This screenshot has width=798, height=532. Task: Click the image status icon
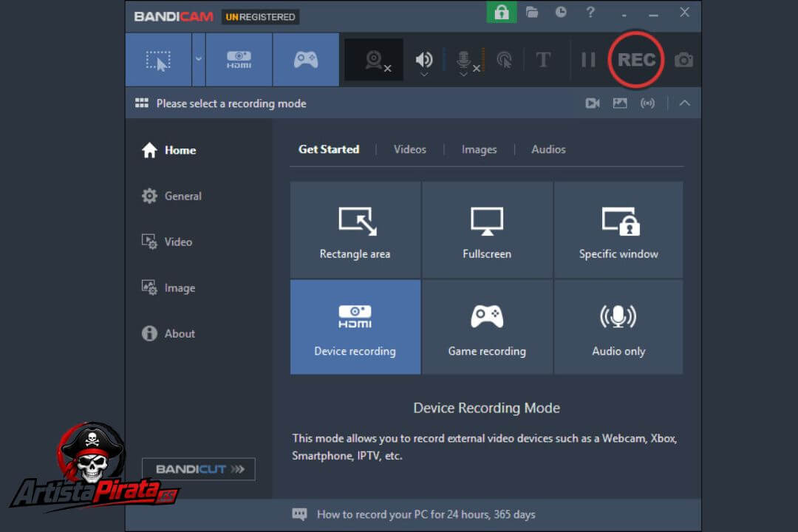620,103
